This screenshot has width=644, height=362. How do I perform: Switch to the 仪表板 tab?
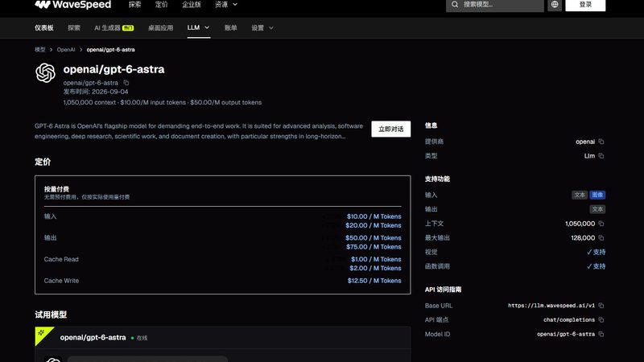pos(44,28)
